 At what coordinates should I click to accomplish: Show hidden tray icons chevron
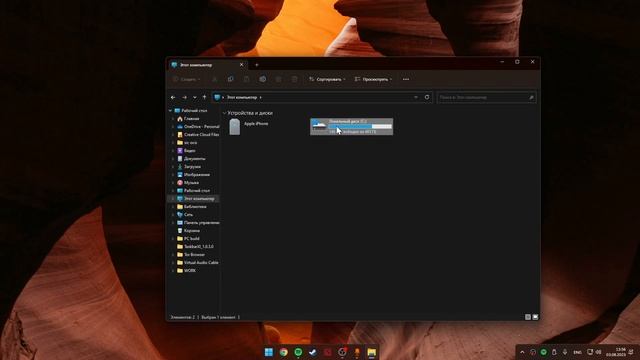[522, 352]
